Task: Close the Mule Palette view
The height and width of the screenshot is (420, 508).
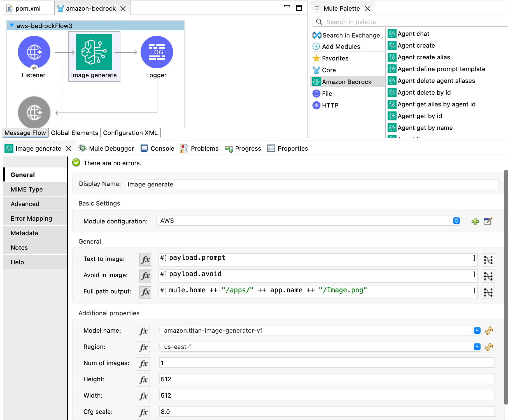Action: point(368,9)
